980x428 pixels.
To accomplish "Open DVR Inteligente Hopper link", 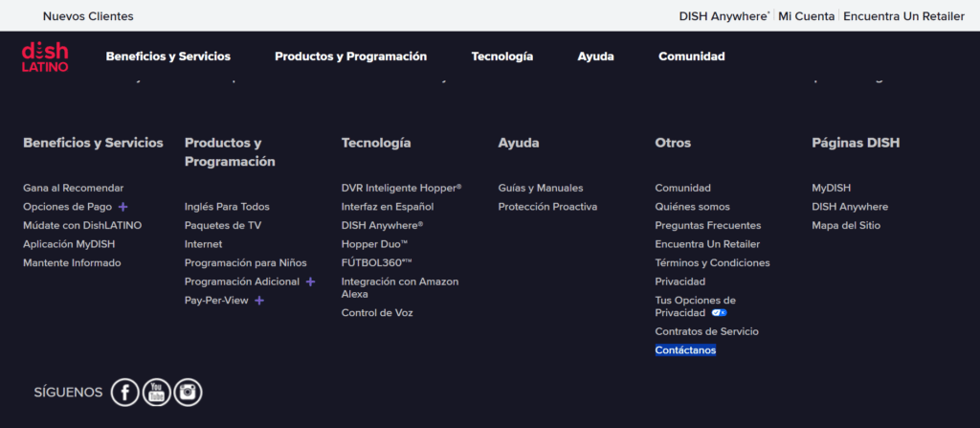I will tap(401, 189).
